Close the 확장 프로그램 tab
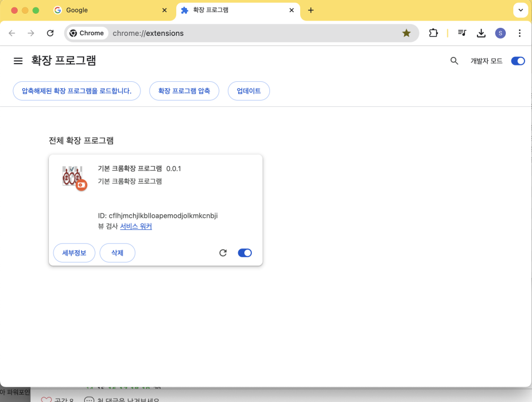The height and width of the screenshot is (402, 532). (292, 10)
